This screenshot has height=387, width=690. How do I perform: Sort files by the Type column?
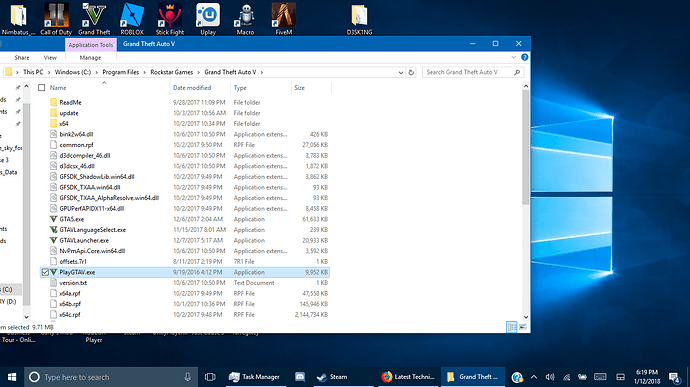pos(240,88)
